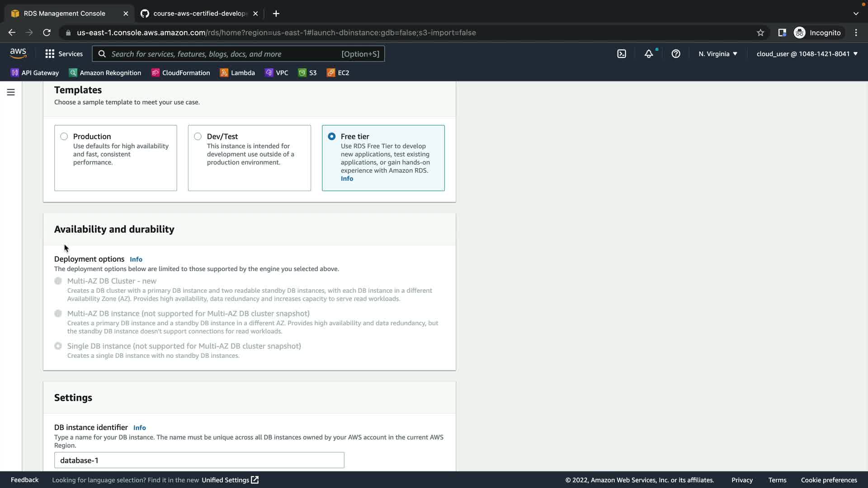Open the Unified Settings link

pyautogui.click(x=230, y=480)
